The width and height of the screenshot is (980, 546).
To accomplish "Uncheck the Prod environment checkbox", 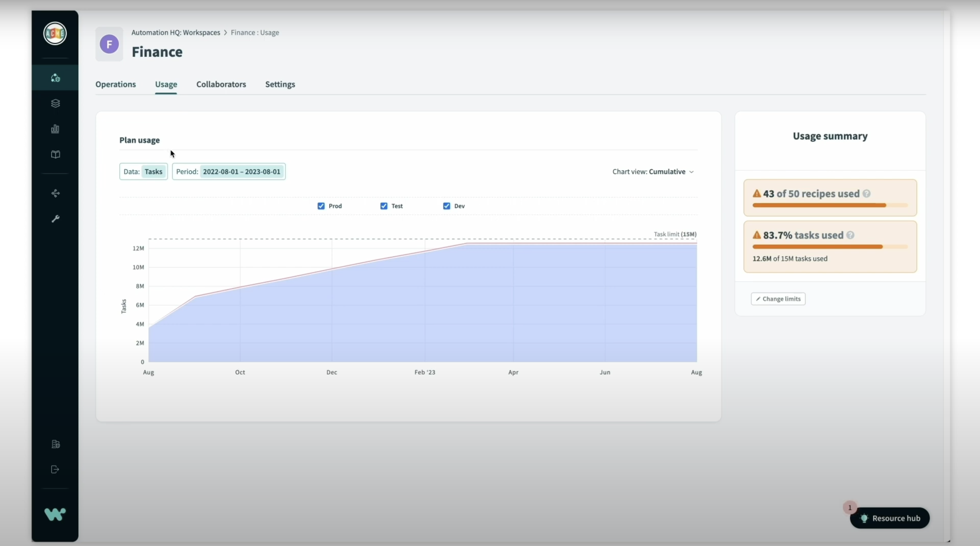I will tap(321, 206).
